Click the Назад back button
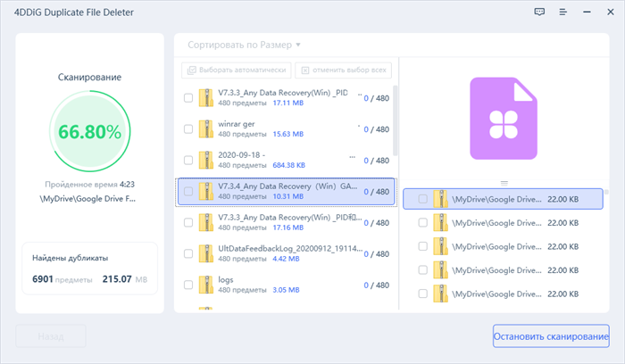Image resolution: width=625 pixels, height=364 pixels. click(x=51, y=336)
